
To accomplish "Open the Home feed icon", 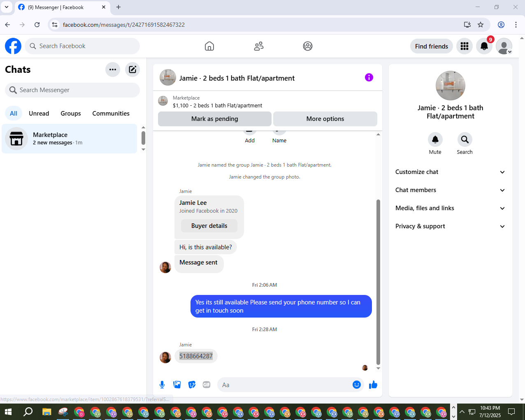I will point(209,46).
